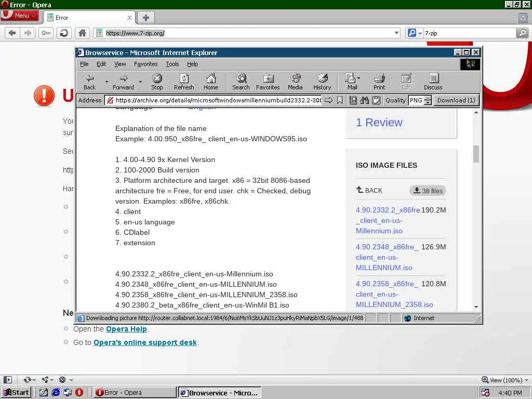The image size is (532, 399).
Task: Open the MILLENNIUM_2358.iso file link
Action: (394, 294)
